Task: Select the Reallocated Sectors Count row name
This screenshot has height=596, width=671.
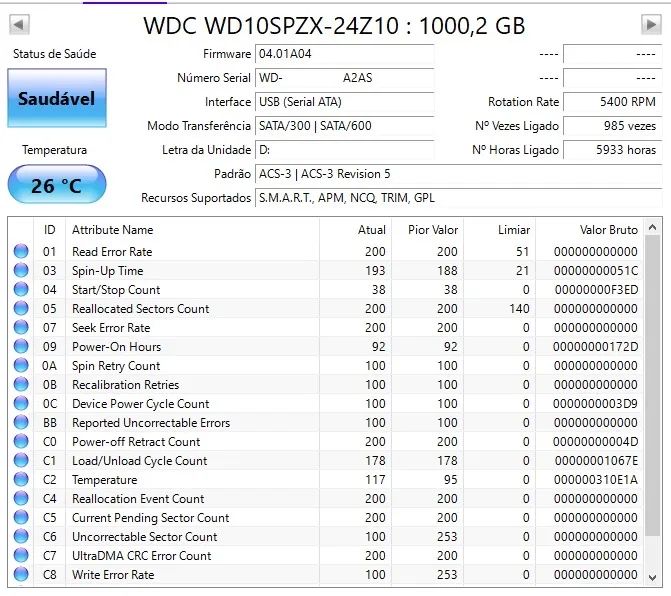Action: 141,309
